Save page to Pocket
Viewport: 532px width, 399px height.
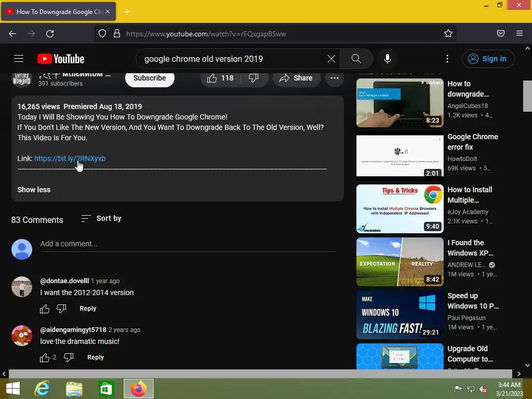pos(501,34)
